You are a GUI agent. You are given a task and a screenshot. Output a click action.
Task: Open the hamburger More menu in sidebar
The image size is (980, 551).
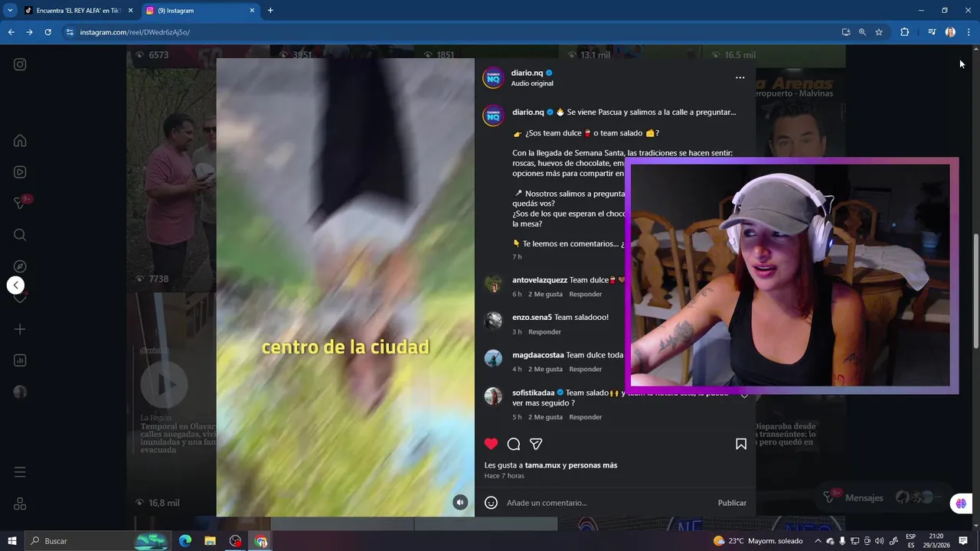coord(20,472)
